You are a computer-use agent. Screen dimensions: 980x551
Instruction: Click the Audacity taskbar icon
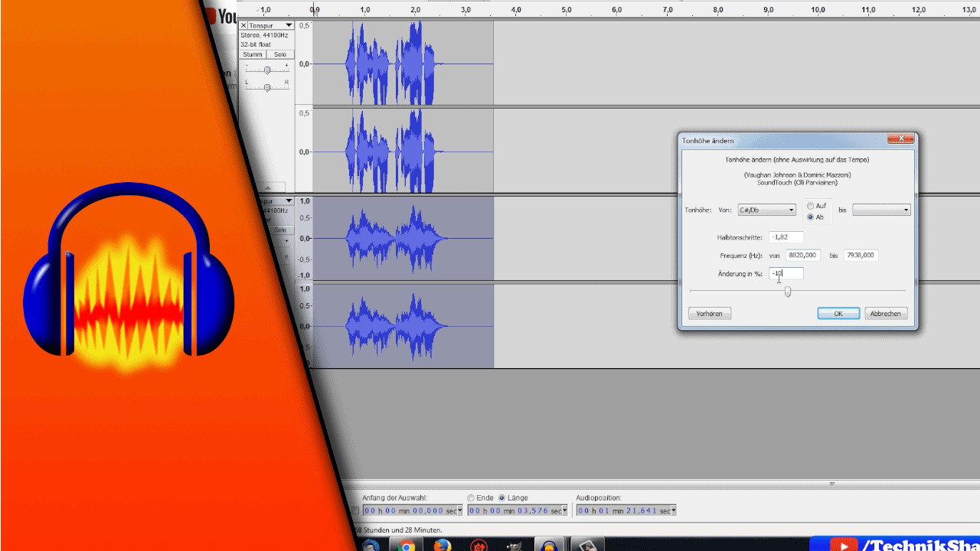550,545
